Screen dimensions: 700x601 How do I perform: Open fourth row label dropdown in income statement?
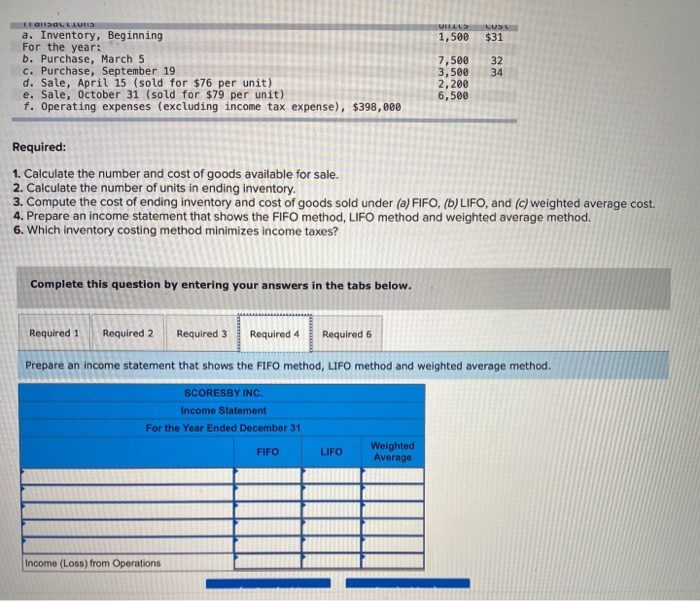tap(127, 528)
